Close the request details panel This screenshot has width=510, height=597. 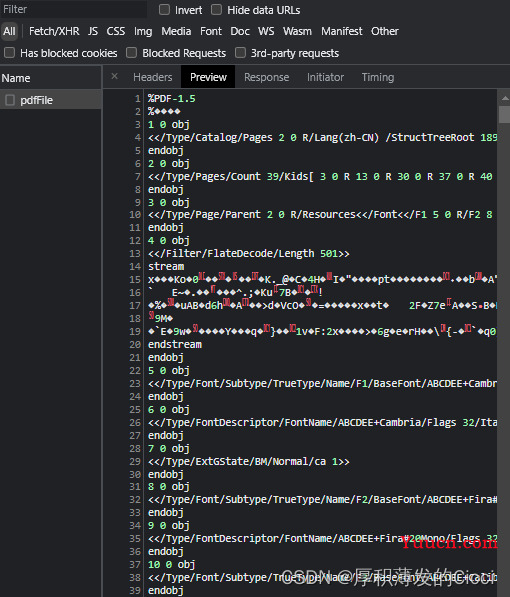point(114,77)
